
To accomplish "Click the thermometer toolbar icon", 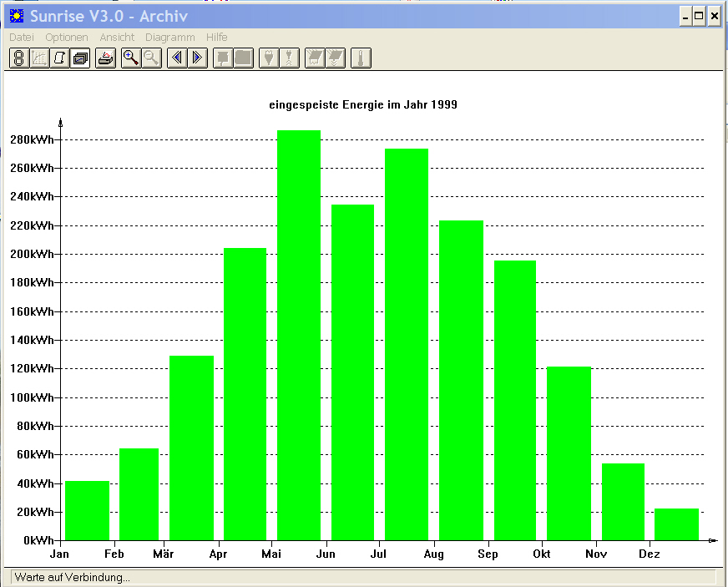I will (x=361, y=58).
